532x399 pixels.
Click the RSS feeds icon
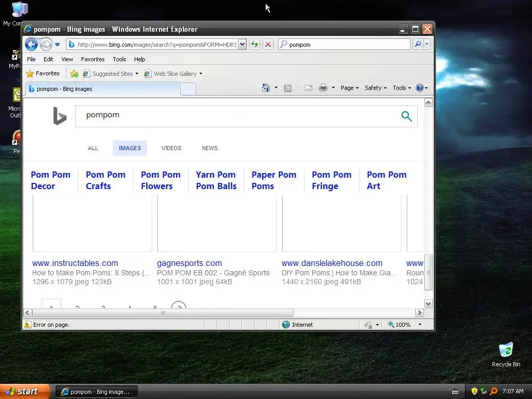(x=288, y=88)
